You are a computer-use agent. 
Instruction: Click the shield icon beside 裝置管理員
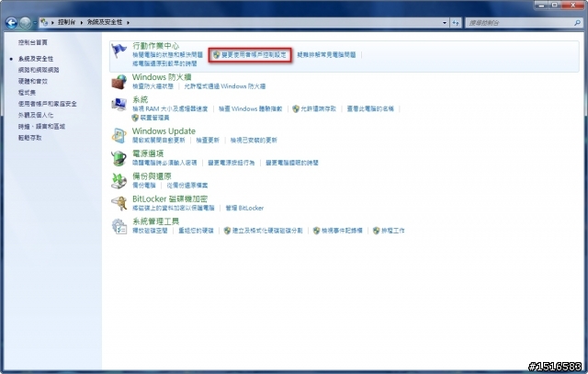135,118
